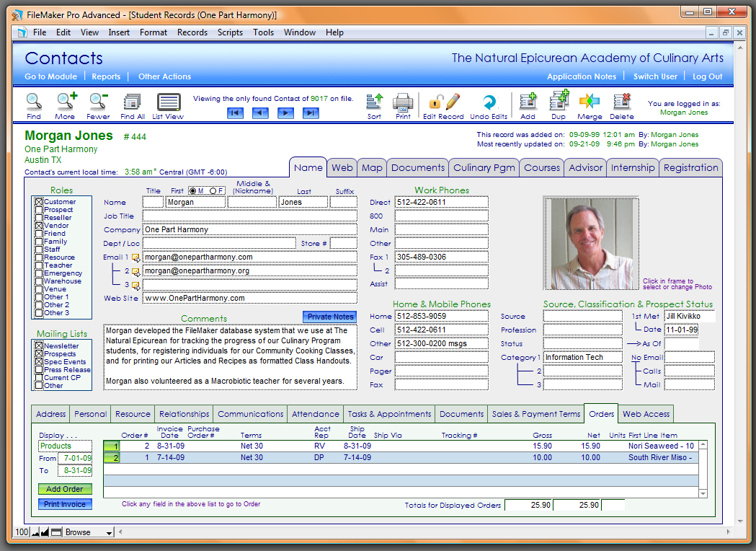Toggle the Spec Events mailing list checkbox

coord(39,362)
